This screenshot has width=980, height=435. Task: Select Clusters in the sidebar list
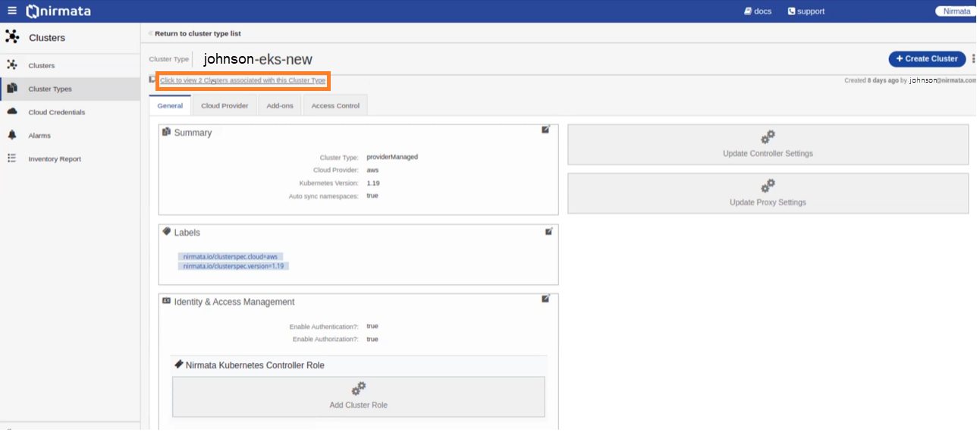click(x=42, y=66)
